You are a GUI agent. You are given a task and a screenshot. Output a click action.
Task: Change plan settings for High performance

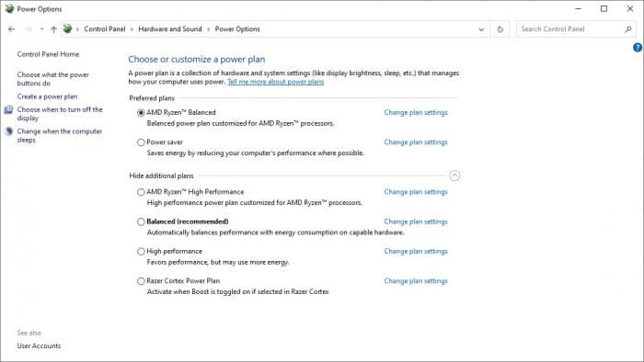tap(416, 252)
